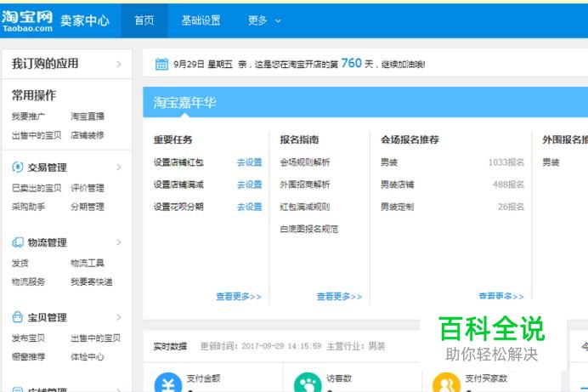Open the 更多 dropdown in top navigation
This screenshot has width=588, height=392.
pyautogui.click(x=264, y=20)
